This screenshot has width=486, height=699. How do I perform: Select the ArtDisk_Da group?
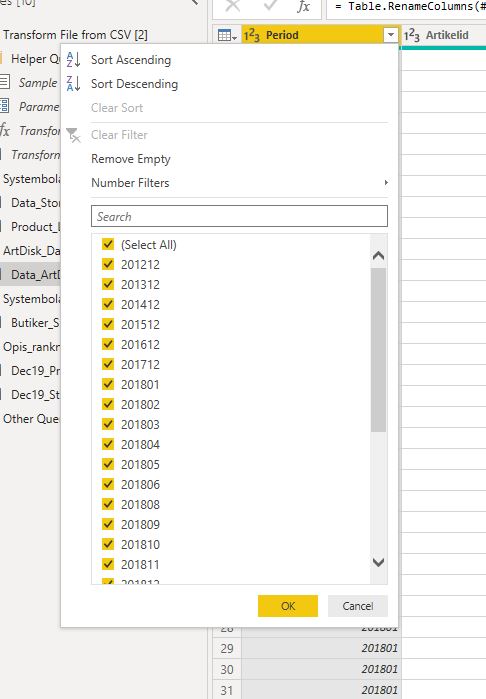coord(31,251)
